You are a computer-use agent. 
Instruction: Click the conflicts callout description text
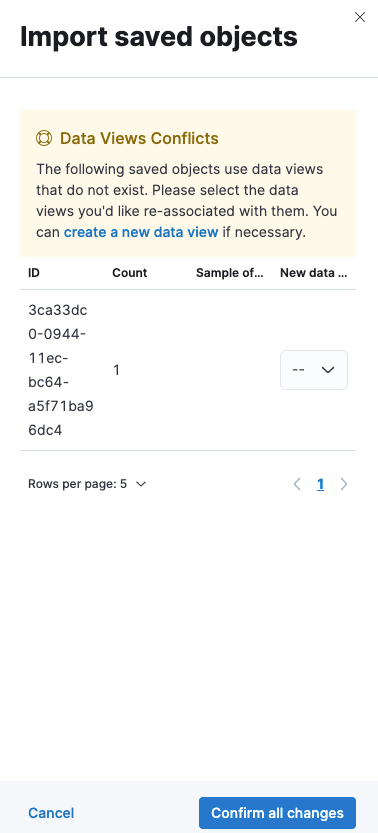[x=187, y=201]
